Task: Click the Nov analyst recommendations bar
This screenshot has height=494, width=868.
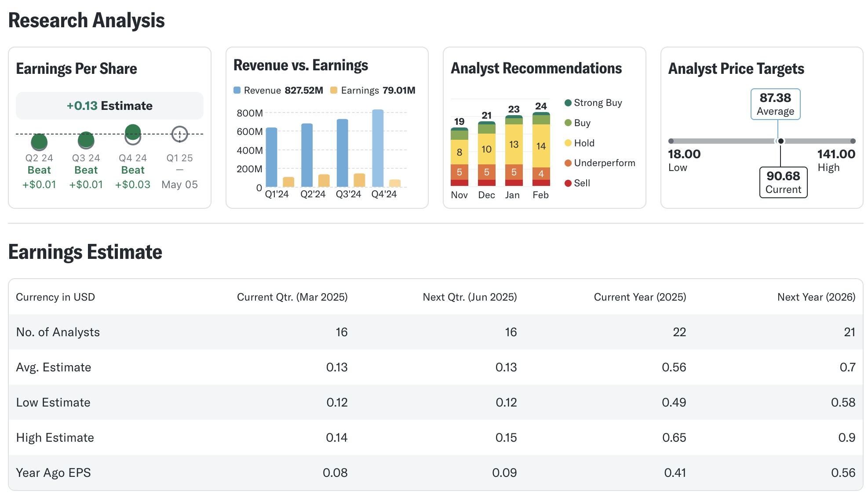Action: pos(460,157)
